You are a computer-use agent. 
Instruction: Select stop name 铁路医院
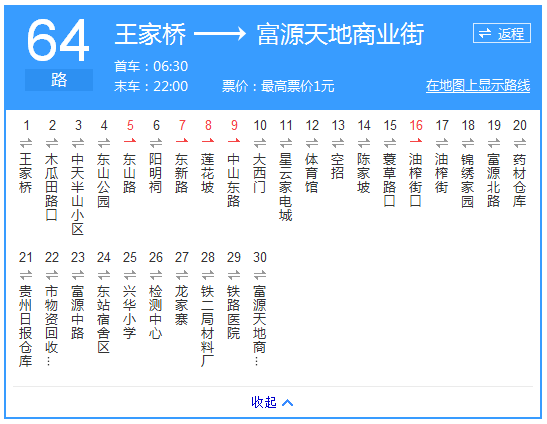tap(234, 312)
